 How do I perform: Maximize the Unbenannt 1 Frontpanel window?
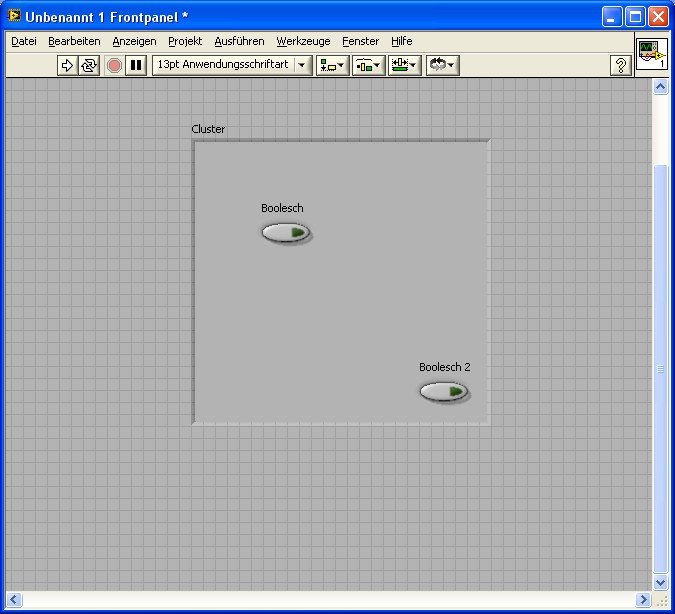click(635, 17)
